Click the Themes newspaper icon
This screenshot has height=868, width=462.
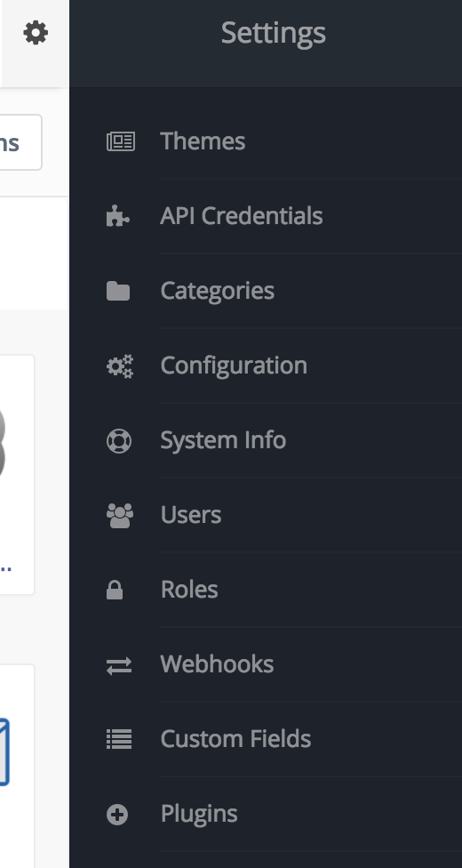pos(120,141)
